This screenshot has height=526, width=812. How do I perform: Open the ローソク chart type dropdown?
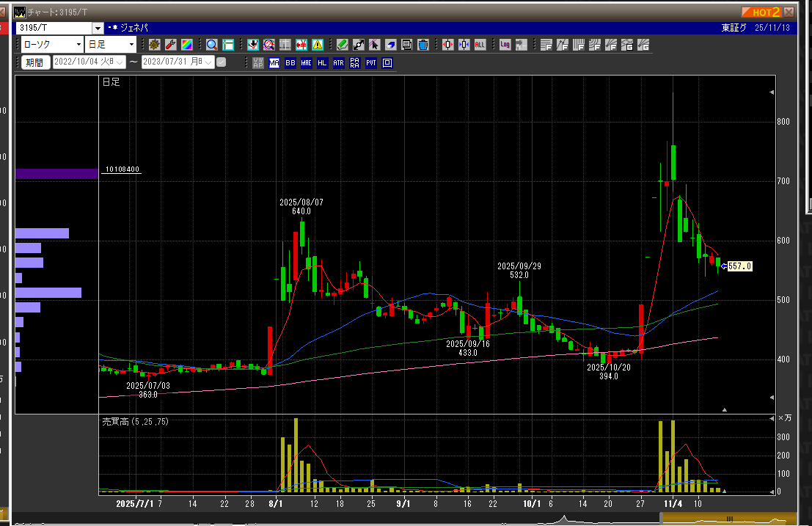[x=78, y=45]
